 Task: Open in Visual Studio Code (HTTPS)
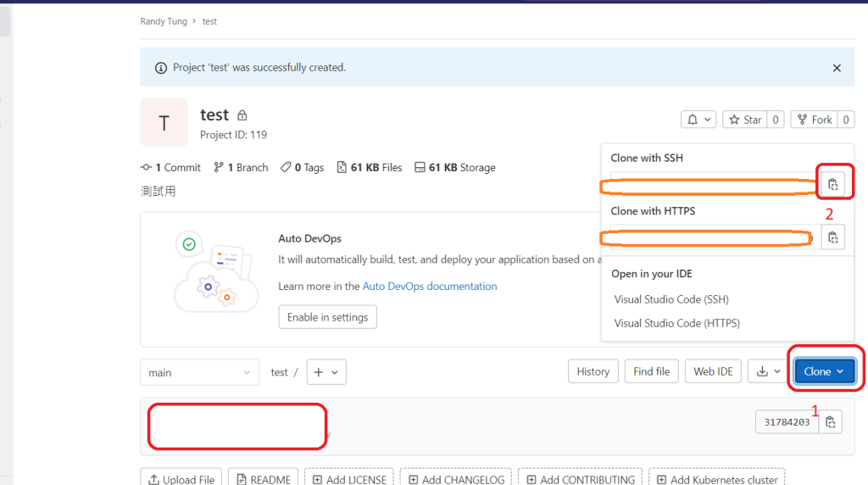[676, 323]
